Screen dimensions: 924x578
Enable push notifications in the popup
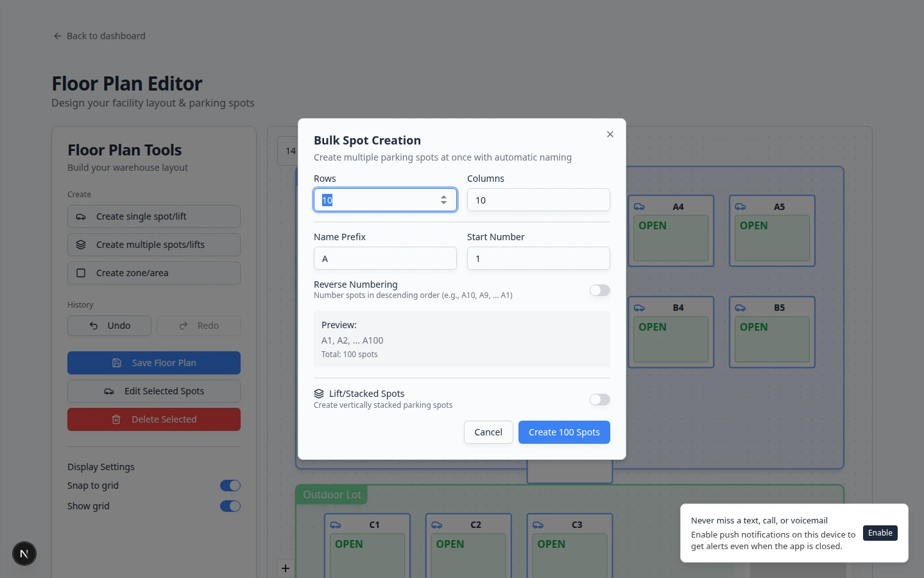coord(880,533)
